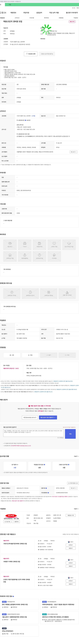Click 요약보기 for 구로구 아파트 posting
This screenshot has width=79, height=644.
pos(71,545)
